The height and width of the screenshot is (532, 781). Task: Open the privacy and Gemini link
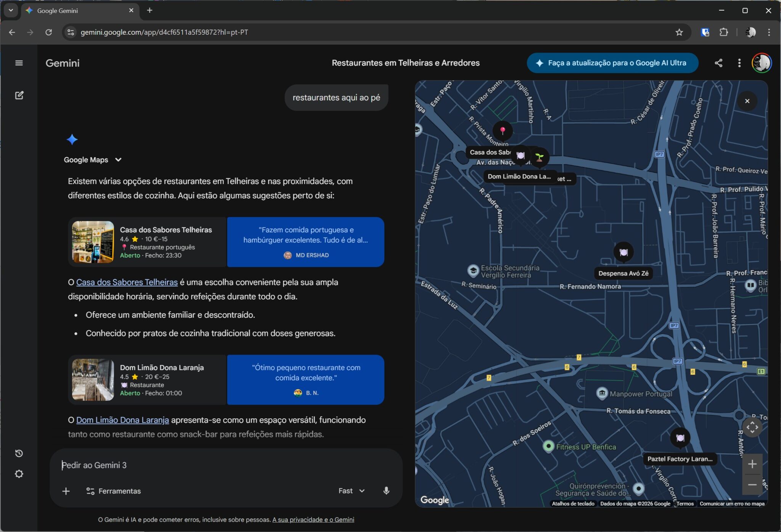[x=313, y=519]
